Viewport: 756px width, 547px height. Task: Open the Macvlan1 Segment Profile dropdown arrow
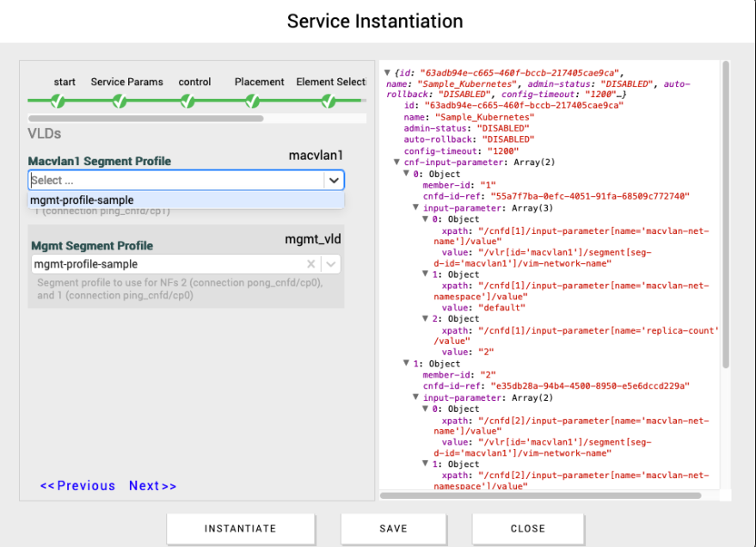[x=333, y=180]
